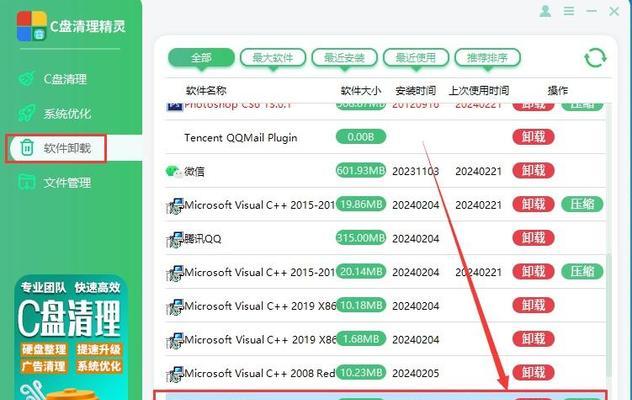Uninstall Tencent QQMail Plugin
This screenshot has width=632, height=400.
pyautogui.click(x=533, y=137)
